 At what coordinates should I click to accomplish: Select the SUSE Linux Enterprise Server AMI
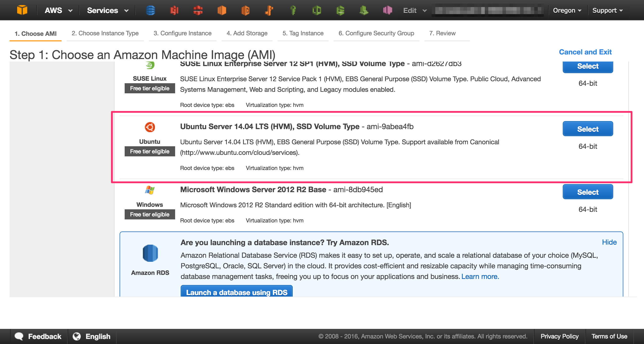[588, 67]
